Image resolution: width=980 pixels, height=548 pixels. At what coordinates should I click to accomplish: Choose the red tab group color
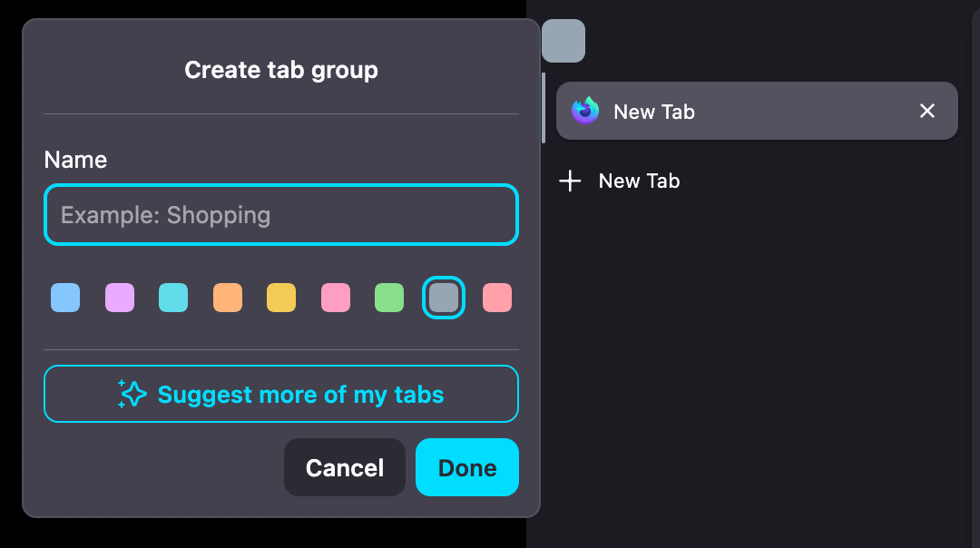[x=497, y=298]
